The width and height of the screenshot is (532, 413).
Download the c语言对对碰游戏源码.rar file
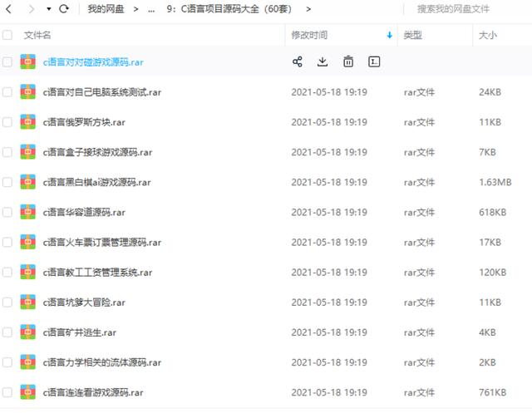click(323, 61)
